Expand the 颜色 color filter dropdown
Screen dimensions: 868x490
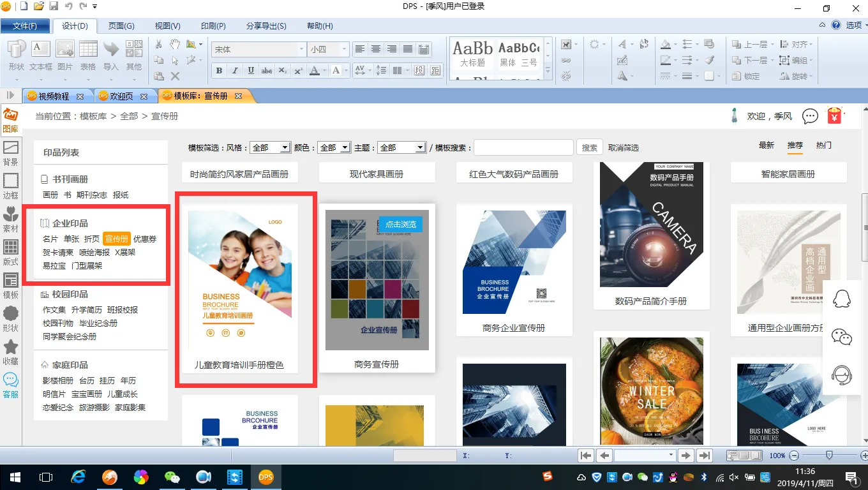334,147
